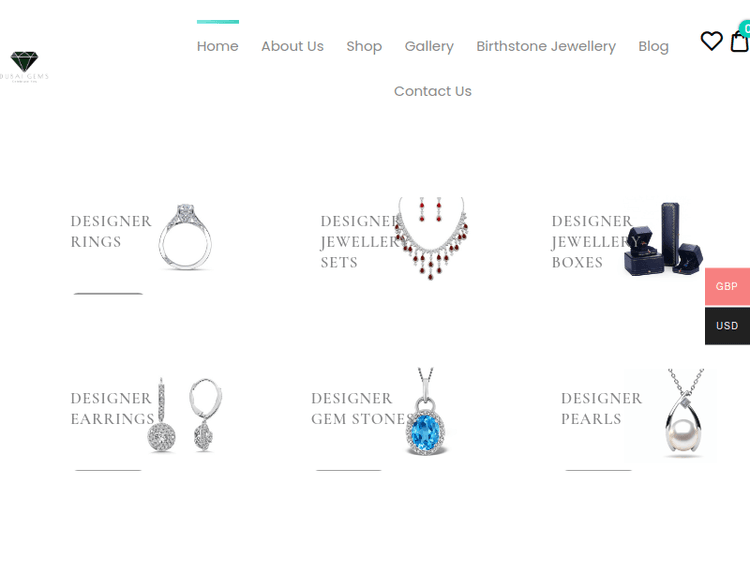This screenshot has height=563, width=750.
Task: Go to the Home menu item
Action: (x=218, y=46)
